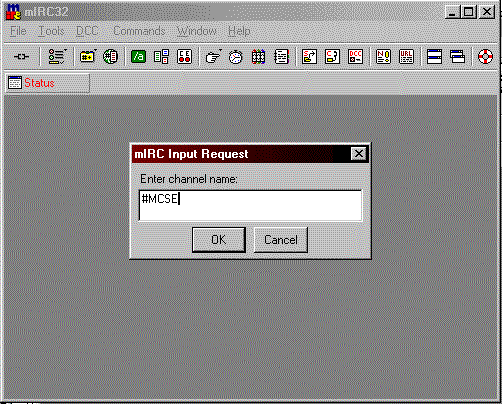Switch to the Status window button
The image size is (502, 404).
tap(48, 83)
